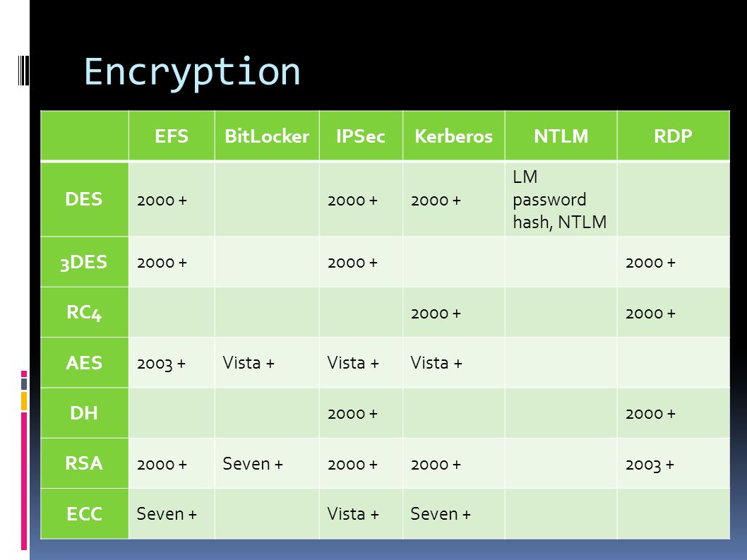Select the DH row label
Screen dimensions: 747x560
[x=84, y=413]
